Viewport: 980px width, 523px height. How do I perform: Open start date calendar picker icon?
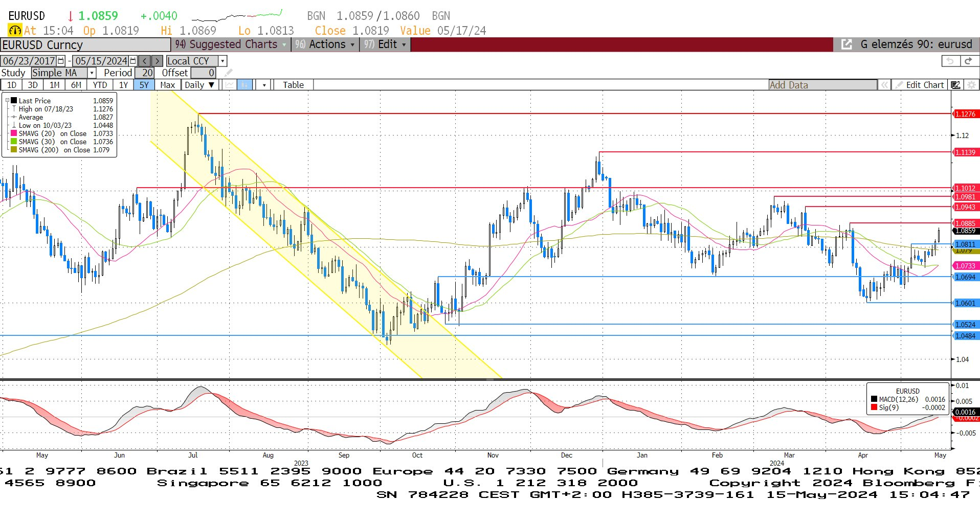tap(61, 61)
